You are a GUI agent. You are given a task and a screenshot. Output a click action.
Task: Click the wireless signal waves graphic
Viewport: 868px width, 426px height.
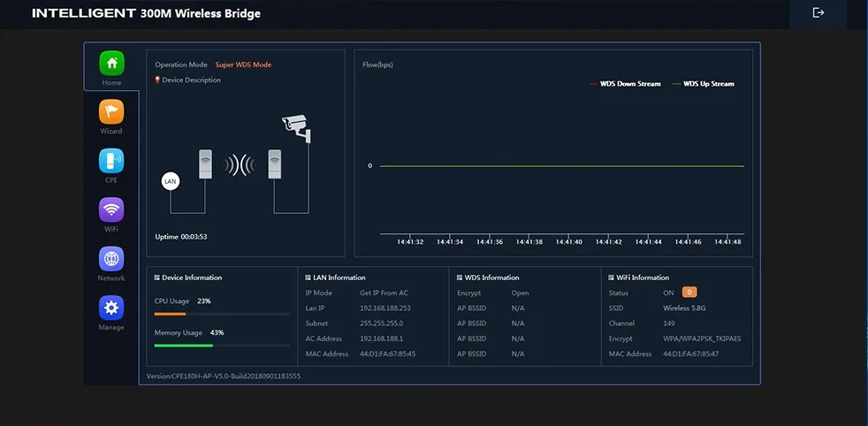tap(240, 165)
